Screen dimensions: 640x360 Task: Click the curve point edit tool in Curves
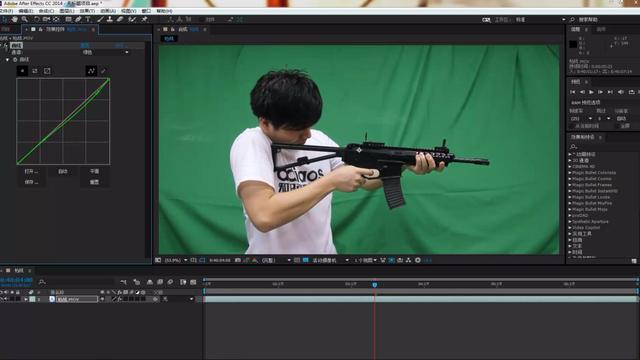pos(91,71)
